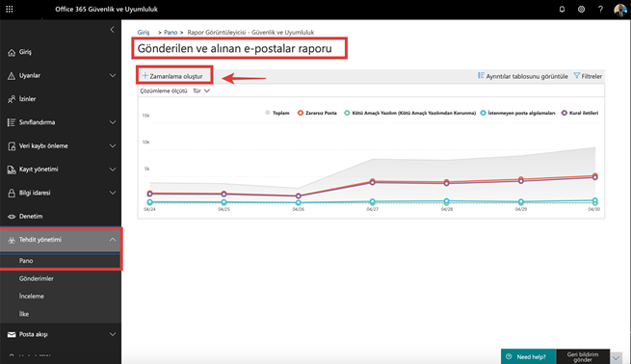Click the Filtreler button
This screenshot has height=364, width=631.
click(x=588, y=76)
